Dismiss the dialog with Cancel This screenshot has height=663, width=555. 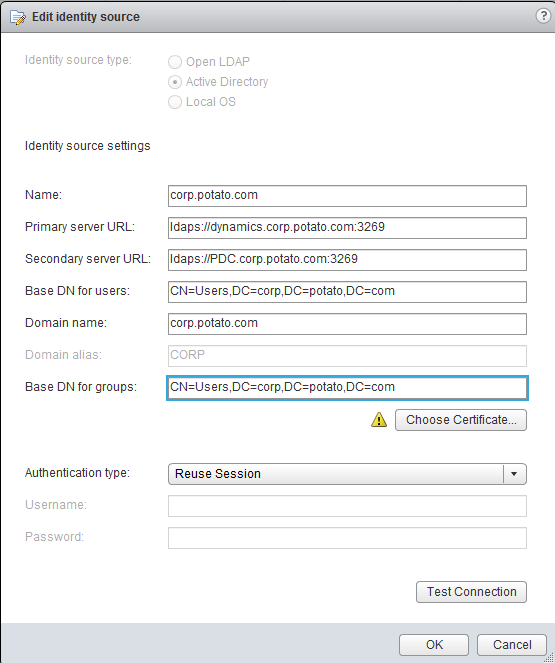(512, 645)
